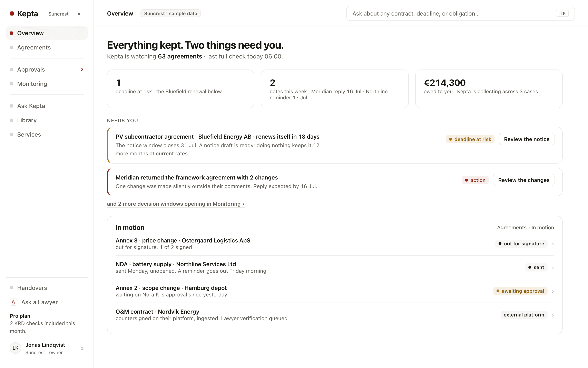Open Annex 3 price change Ostergaard title

183,240
